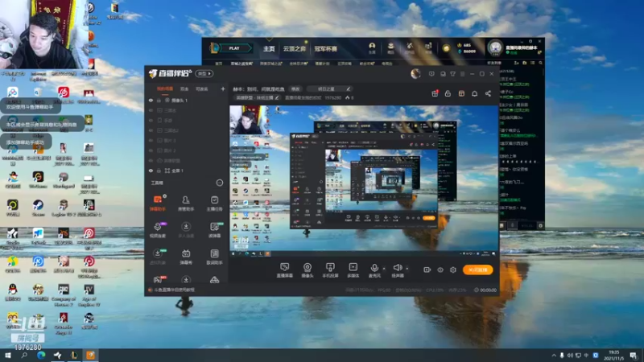Toggle preview eye icon in bottom control bar

point(440,269)
